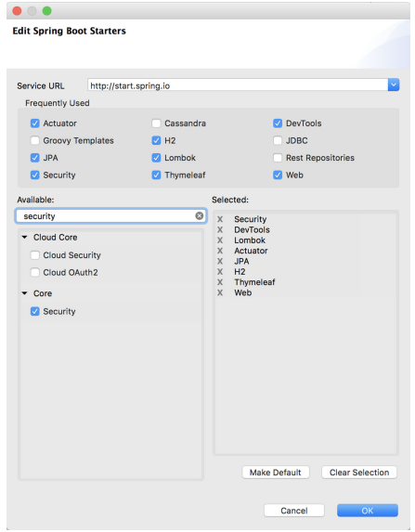Collapse the Core group triangle
The height and width of the screenshot is (532, 415).
(x=24, y=293)
